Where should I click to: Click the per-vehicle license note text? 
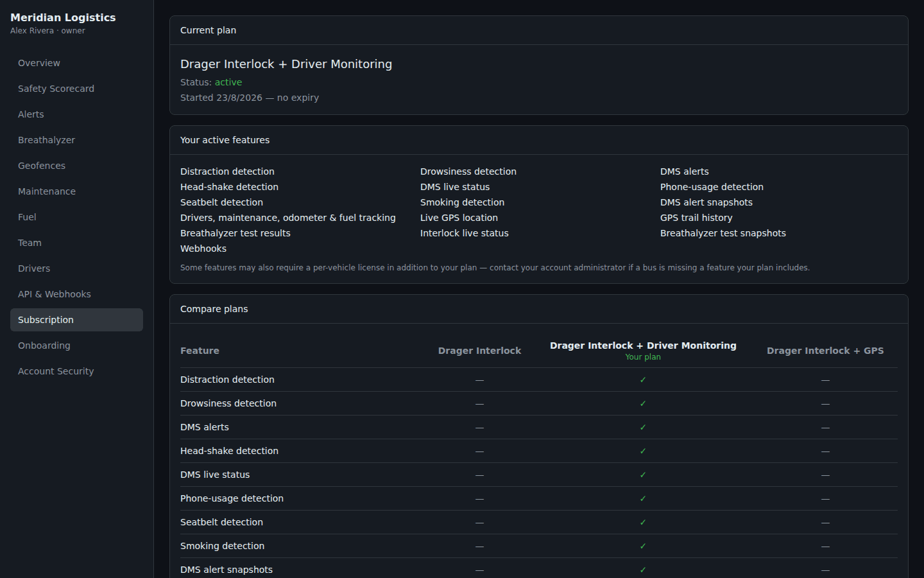point(495,268)
